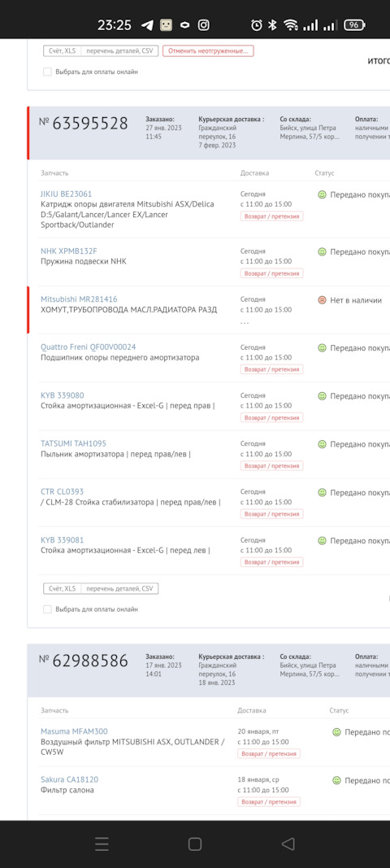This screenshot has height=868, width=390.
Task: Open the KYB 339080 part link
Action: [x=63, y=395]
